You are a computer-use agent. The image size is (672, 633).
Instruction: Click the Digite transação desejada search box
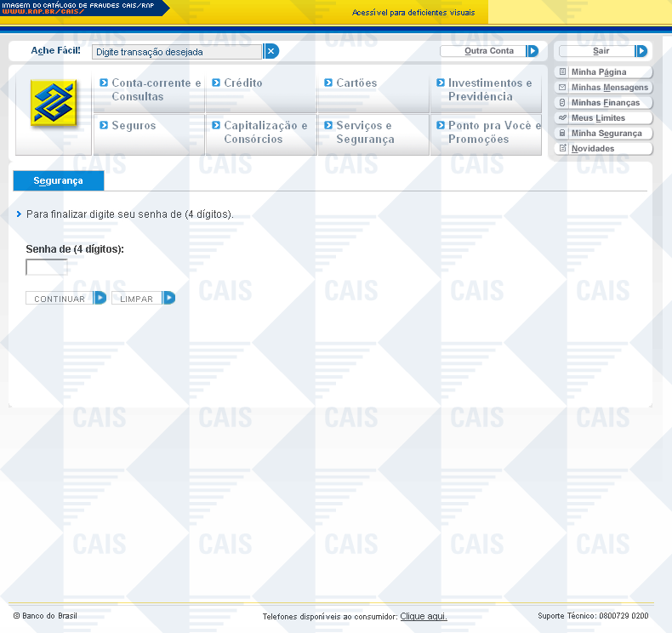pos(177,52)
